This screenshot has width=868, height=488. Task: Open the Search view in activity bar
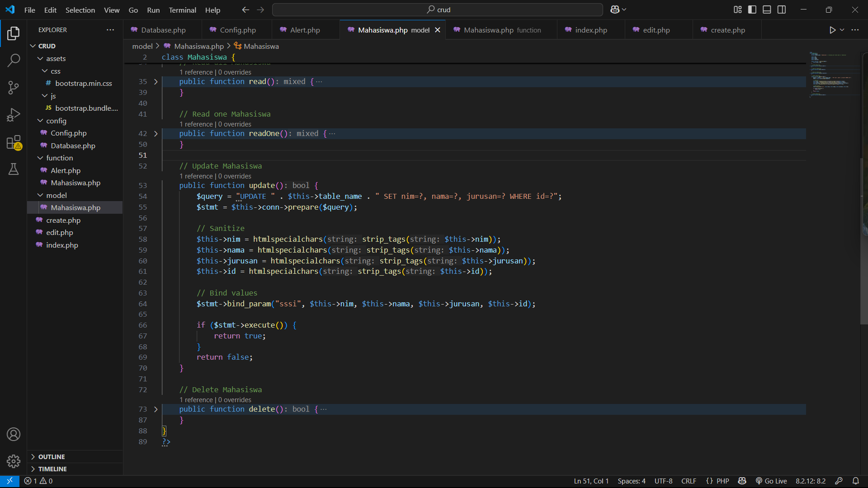(x=14, y=60)
